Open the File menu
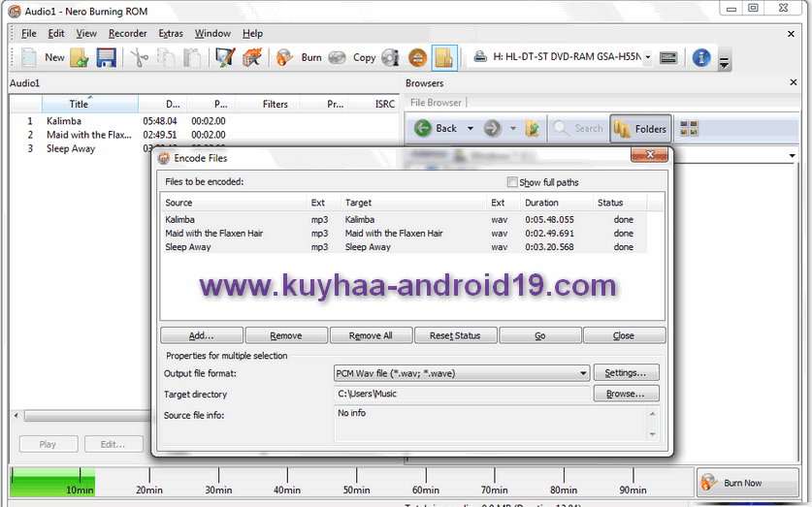The image size is (812, 507). 28,34
